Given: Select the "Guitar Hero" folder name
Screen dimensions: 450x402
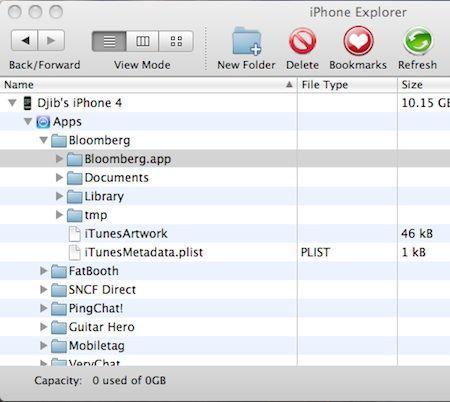Looking at the screenshot, I should coord(101,327).
